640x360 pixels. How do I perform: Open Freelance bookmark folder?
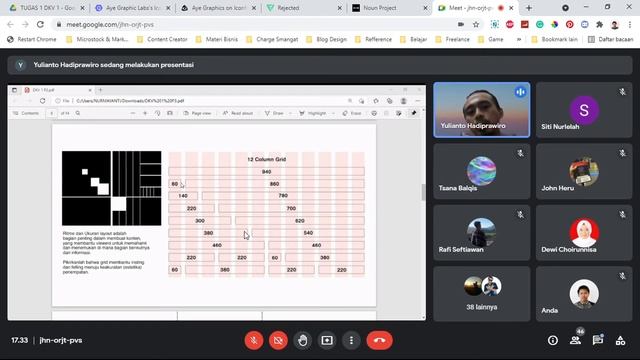(x=452, y=39)
